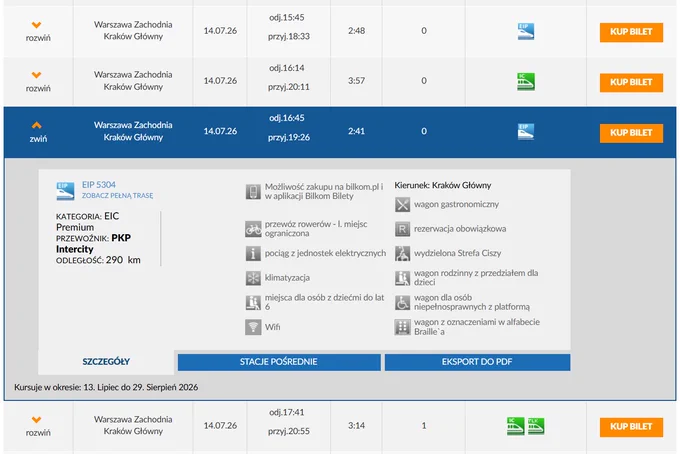
Task: Collapse the 16:45 departure row (zwiń)
Action: coord(38,132)
